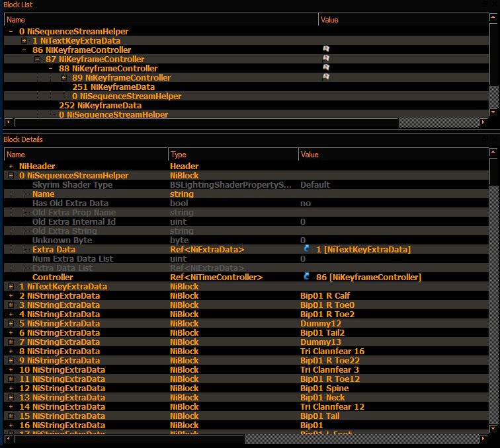Click the 1 [NiTextKeyExtraData] reference value
The height and width of the screenshot is (448, 500).
(364, 250)
